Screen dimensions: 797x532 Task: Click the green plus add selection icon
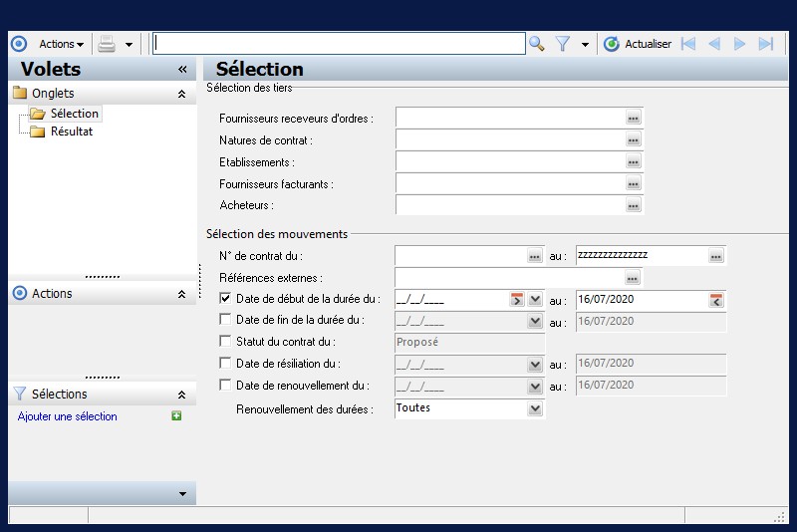(176, 416)
